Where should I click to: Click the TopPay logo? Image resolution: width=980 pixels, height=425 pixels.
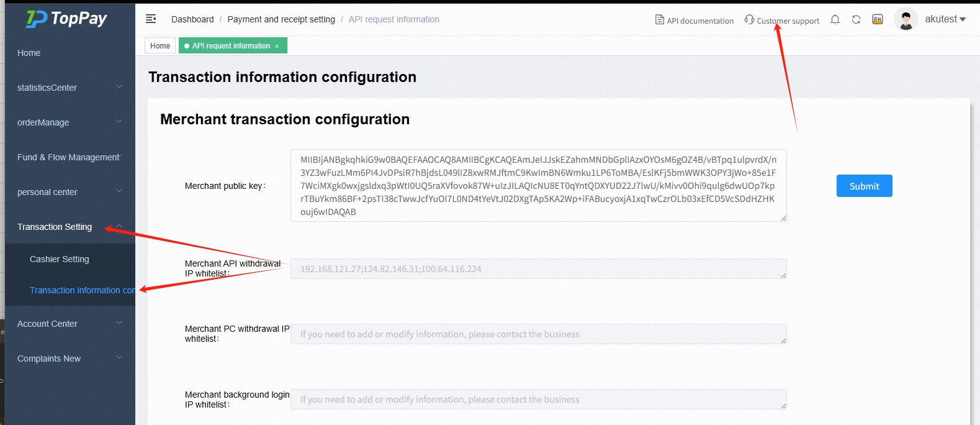pyautogui.click(x=66, y=19)
